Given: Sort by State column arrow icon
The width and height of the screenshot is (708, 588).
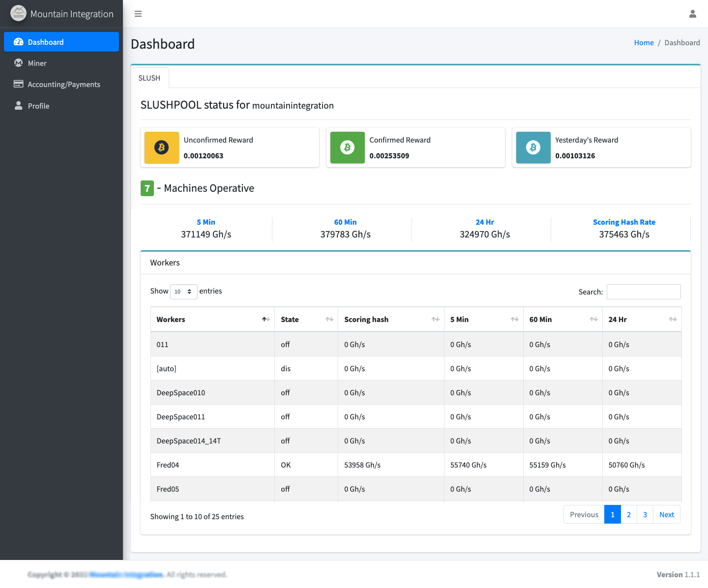Looking at the screenshot, I should 329,320.
